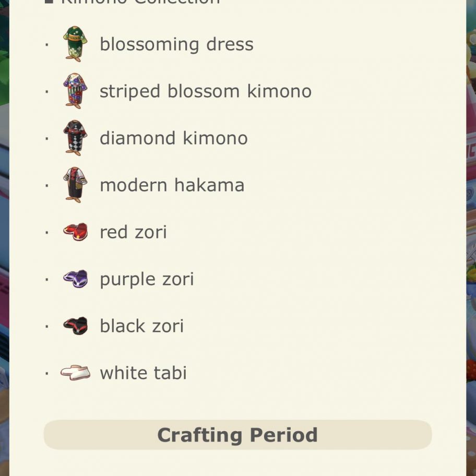Select the black zori sandals icon
Viewport: 476px width, 476px height.
pos(75,326)
